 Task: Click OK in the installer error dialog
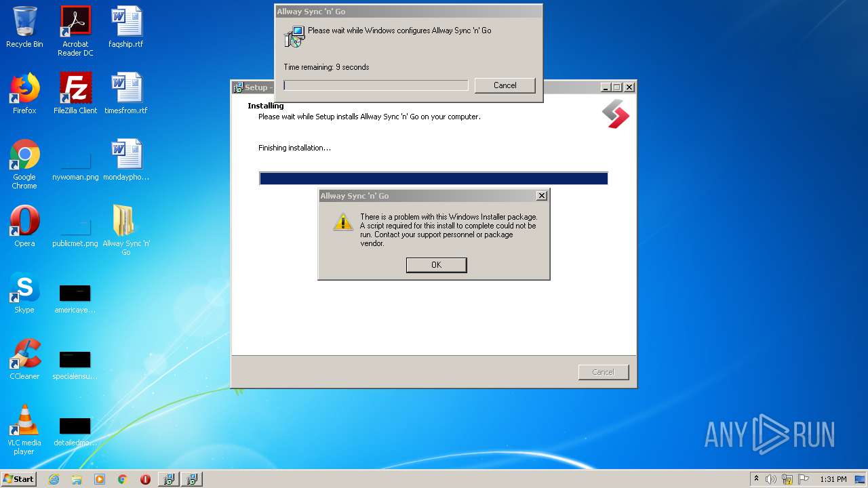(436, 265)
